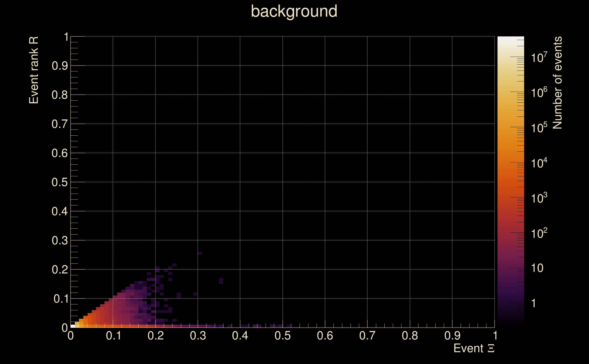Click the colorbar label 10 to the 7
Viewport: 589px width, 364px height.
tap(539, 58)
